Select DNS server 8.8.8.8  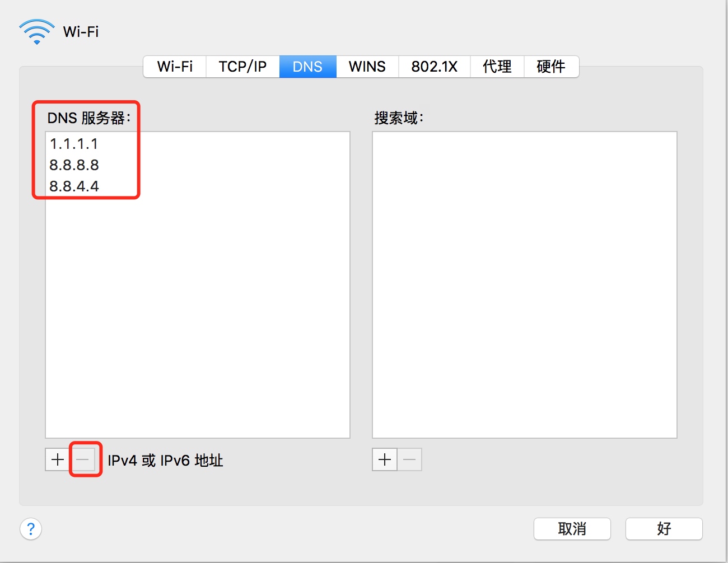pyautogui.click(x=197, y=165)
